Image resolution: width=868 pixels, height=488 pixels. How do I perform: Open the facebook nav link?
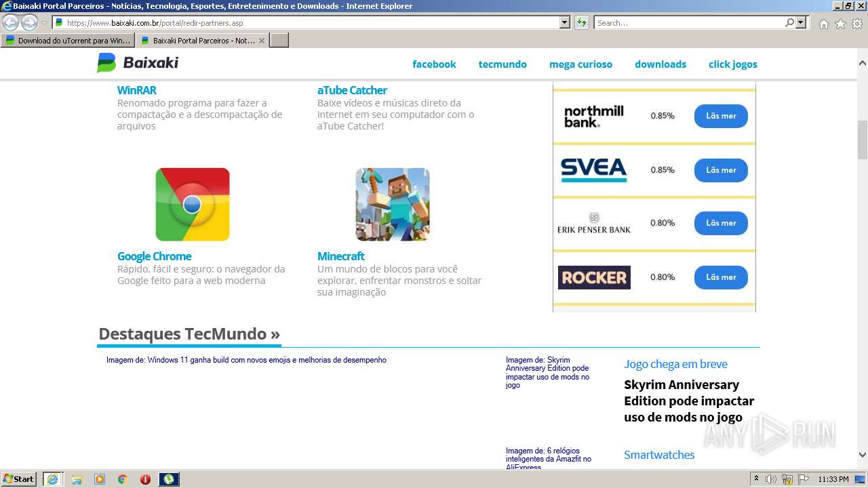click(434, 64)
